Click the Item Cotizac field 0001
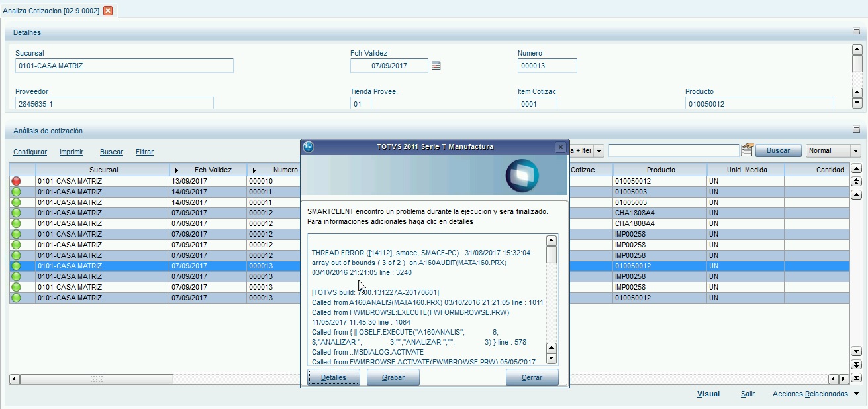Image resolution: width=868 pixels, height=409 pixels. (537, 103)
